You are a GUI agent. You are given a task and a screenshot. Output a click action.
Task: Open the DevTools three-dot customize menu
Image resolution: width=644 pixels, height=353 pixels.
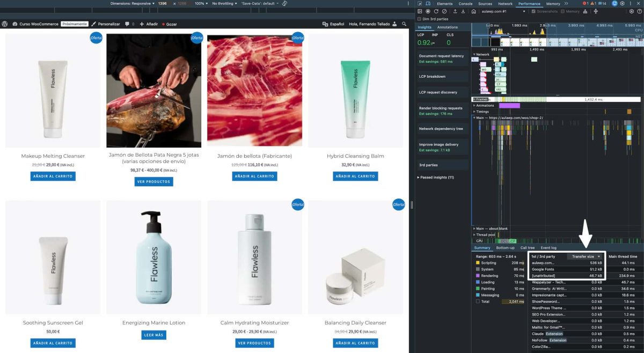click(x=631, y=4)
